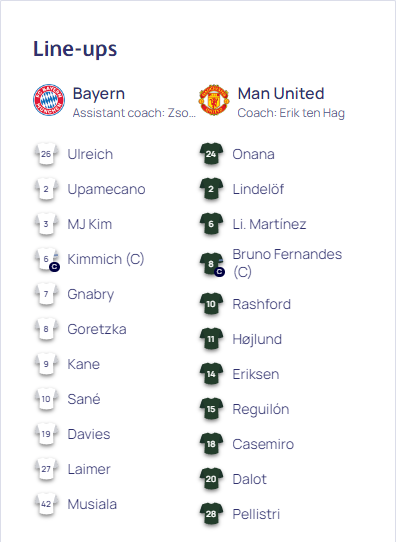Click Davies' number 19 jersey icon
Viewport: 396px width, 542px height.
(46, 434)
